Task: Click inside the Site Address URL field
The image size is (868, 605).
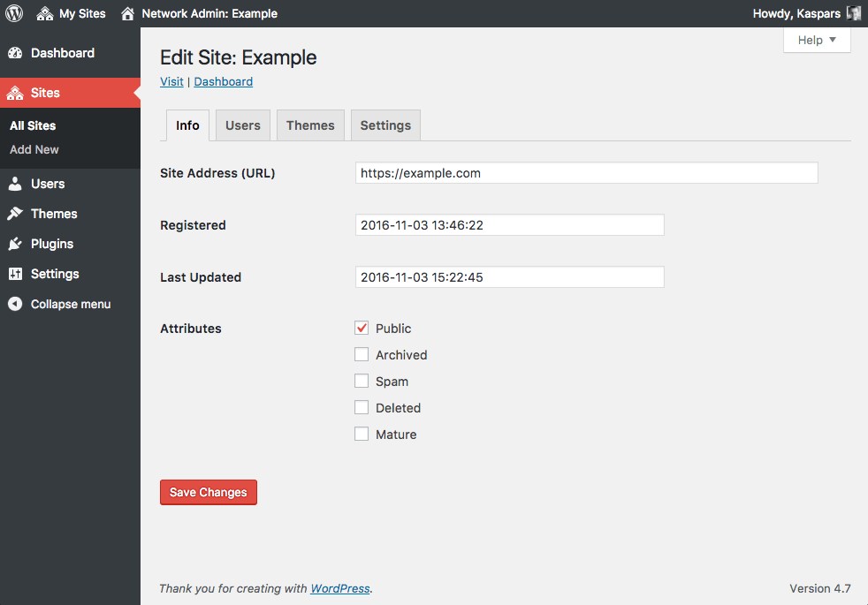Action: [586, 172]
